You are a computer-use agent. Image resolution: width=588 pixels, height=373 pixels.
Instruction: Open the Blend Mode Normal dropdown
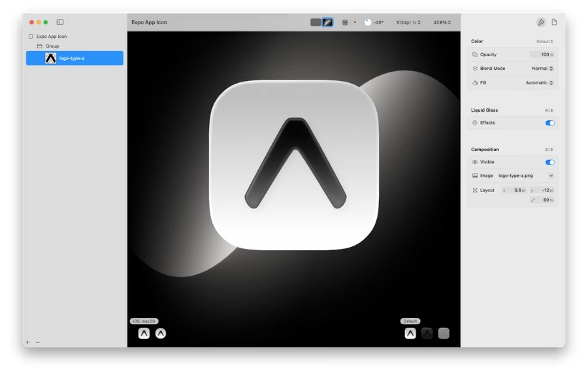[x=542, y=69]
